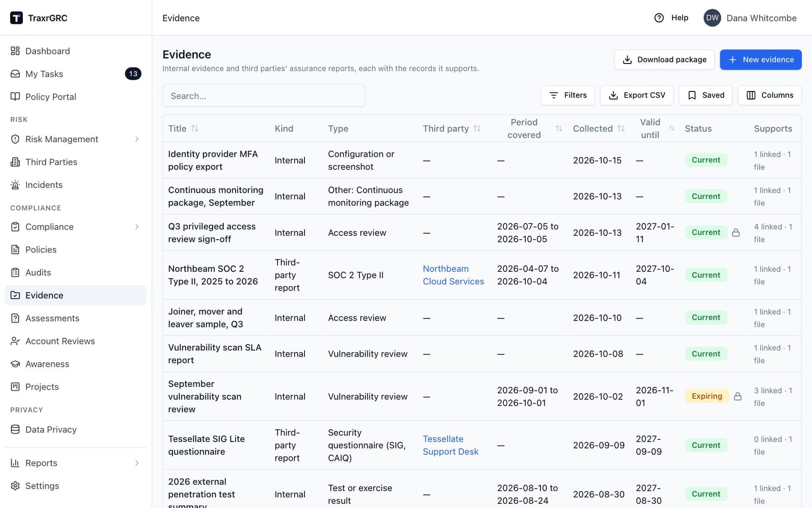Open Tessellate Support Desk link
The image size is (812, 508).
click(x=451, y=445)
